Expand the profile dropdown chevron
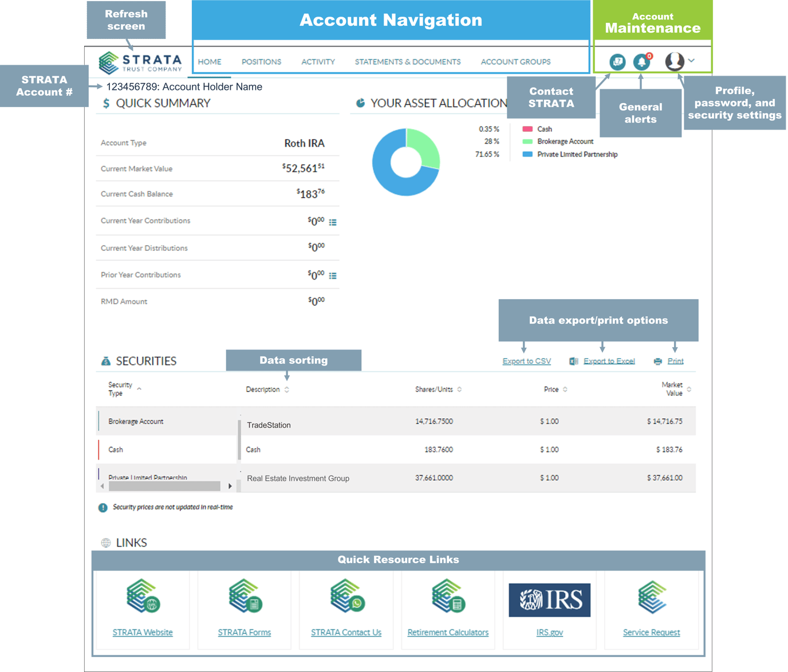Image resolution: width=788 pixels, height=672 pixels. pos(691,60)
